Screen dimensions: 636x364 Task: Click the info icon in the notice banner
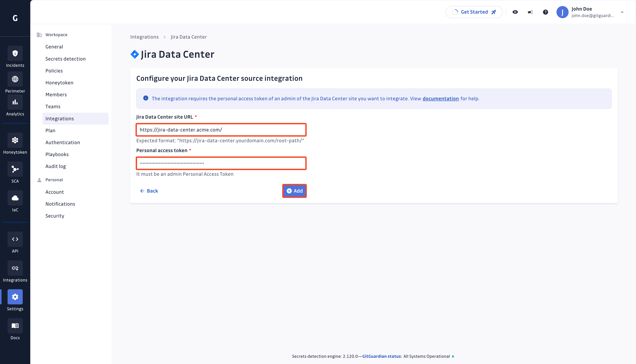[146, 98]
